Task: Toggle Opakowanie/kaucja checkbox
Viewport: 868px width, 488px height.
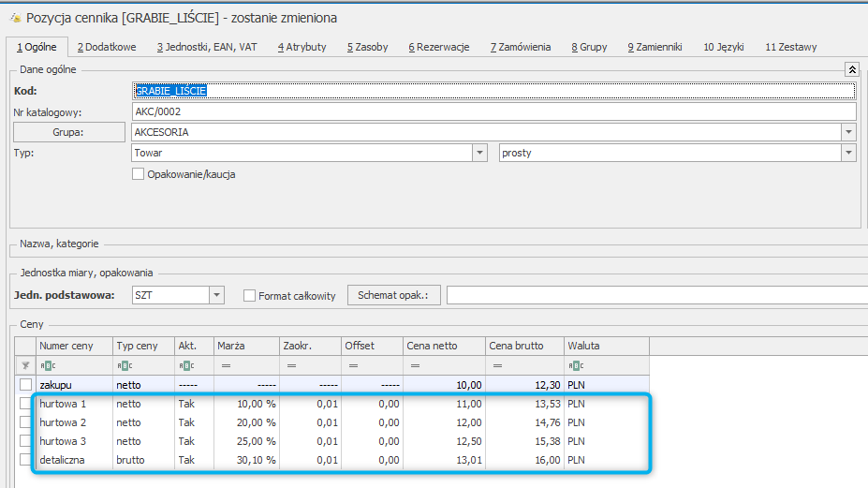Action: pos(138,174)
